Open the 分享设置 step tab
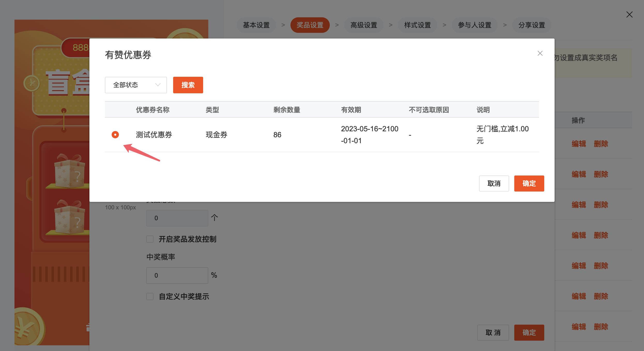 [x=532, y=25]
